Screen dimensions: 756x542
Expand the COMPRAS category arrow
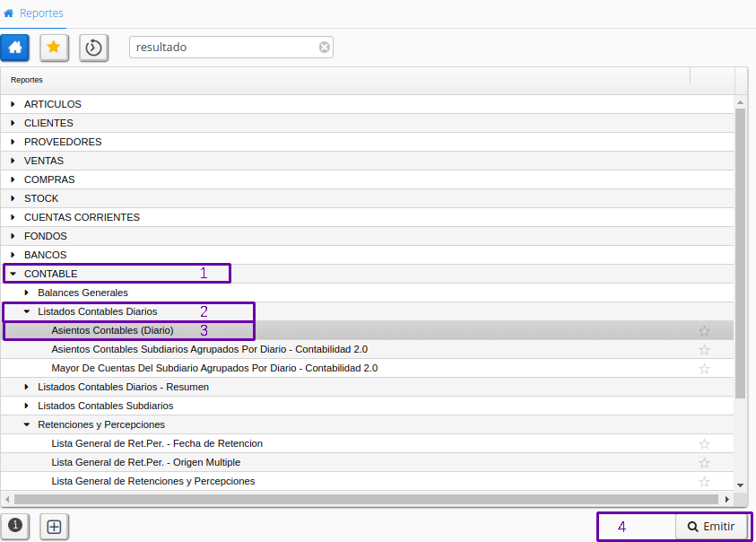[13, 179]
